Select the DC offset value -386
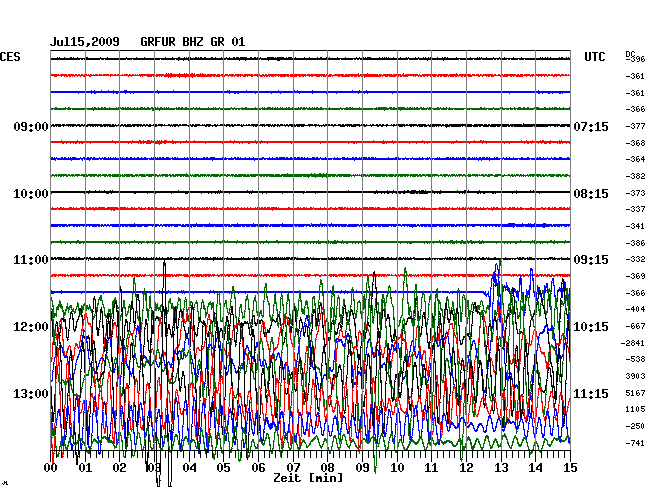 pyautogui.click(x=635, y=243)
